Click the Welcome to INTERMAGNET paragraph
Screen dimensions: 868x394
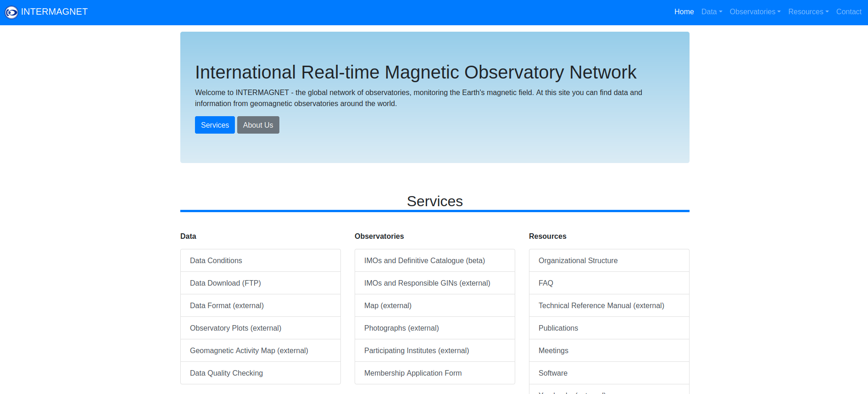click(x=418, y=98)
